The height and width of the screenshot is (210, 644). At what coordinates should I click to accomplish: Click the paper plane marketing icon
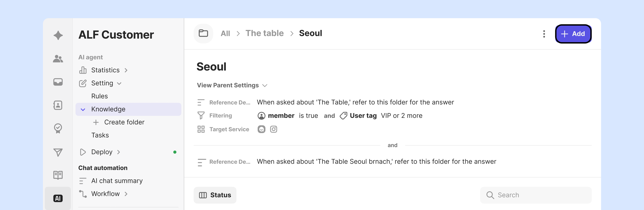coord(58,152)
